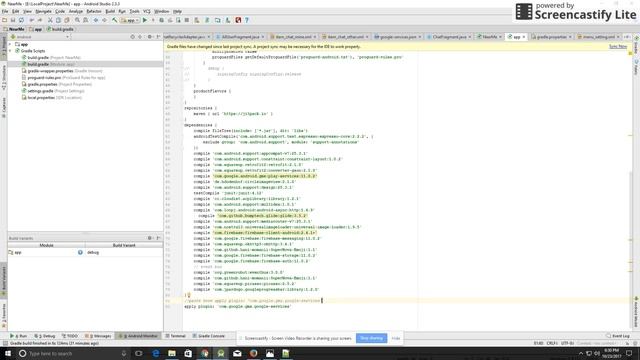The height and width of the screenshot is (360, 640).
Task: Switch to menu_setting.xml tab
Action: tap(598, 37)
